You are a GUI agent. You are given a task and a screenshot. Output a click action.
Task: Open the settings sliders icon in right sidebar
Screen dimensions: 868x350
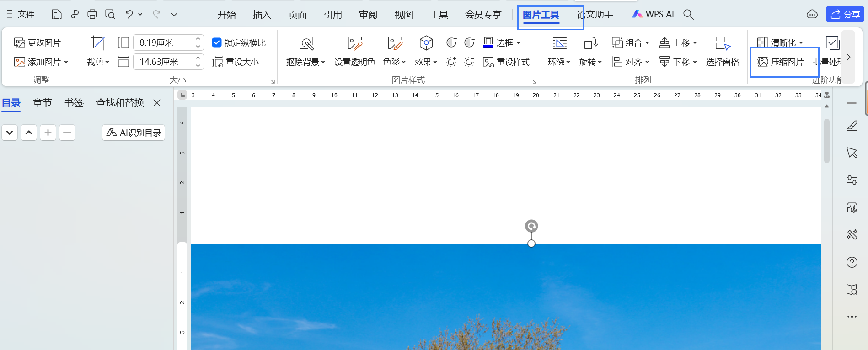coord(852,180)
